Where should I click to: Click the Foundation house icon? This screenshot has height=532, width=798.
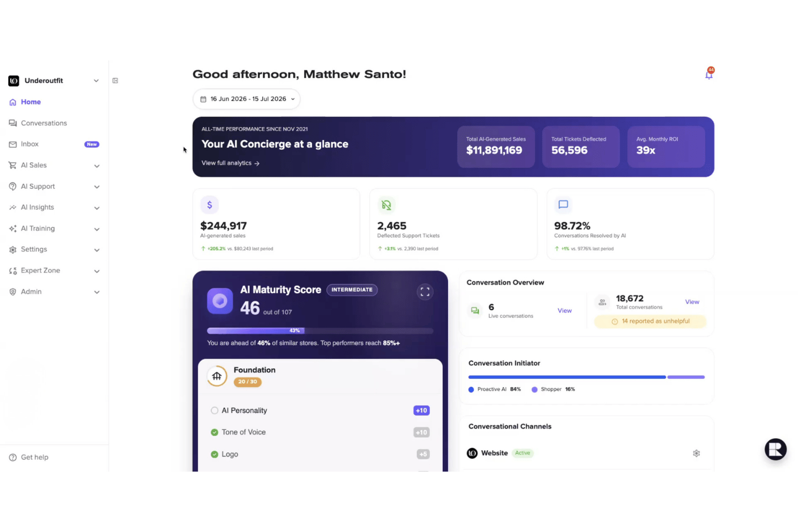tap(217, 376)
